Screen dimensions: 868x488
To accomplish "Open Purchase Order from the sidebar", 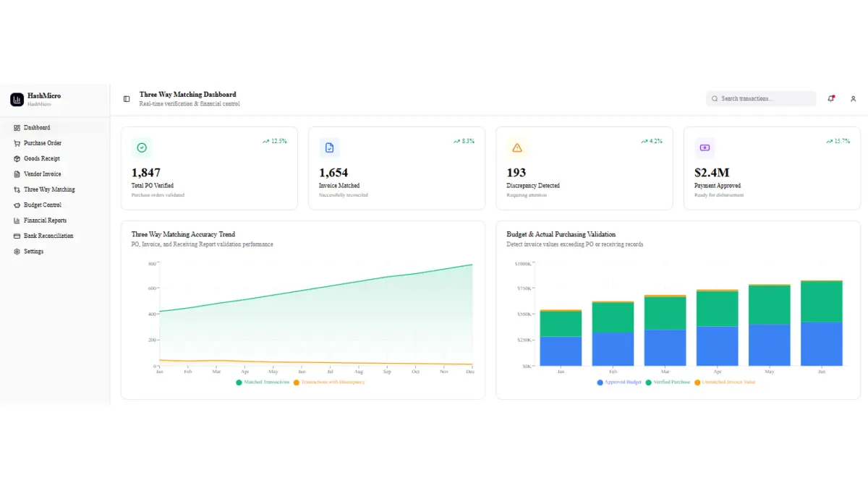I will [x=42, y=143].
